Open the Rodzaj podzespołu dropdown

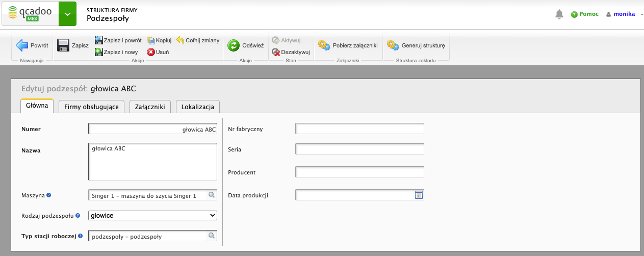[152, 216]
